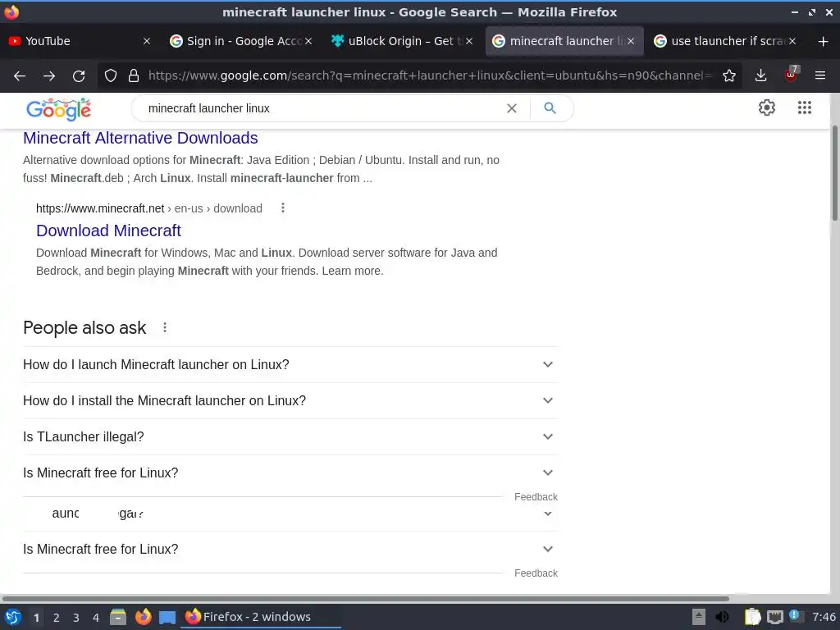Image resolution: width=840 pixels, height=630 pixels.
Task: Close the YouTube tab
Action: pyautogui.click(x=147, y=41)
